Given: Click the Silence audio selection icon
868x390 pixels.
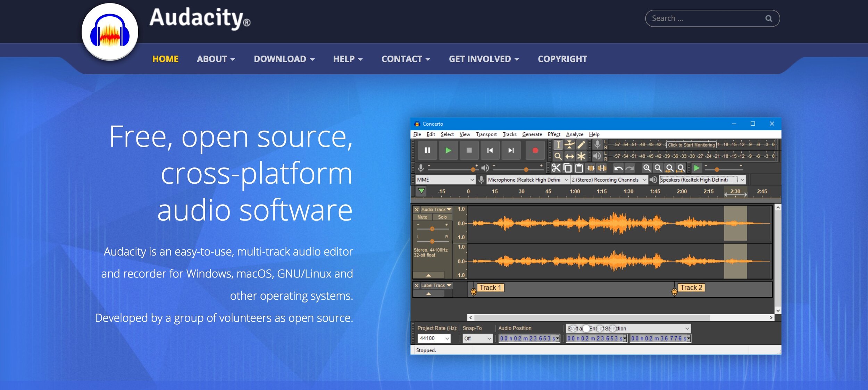Looking at the screenshot, I should coord(602,168).
